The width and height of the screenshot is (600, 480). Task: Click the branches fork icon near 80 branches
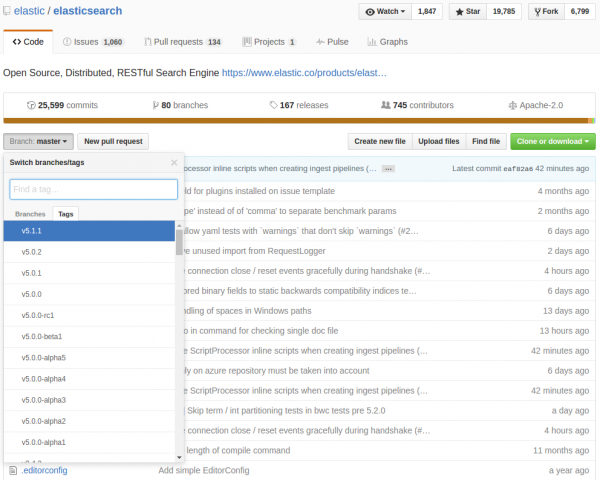click(x=155, y=105)
